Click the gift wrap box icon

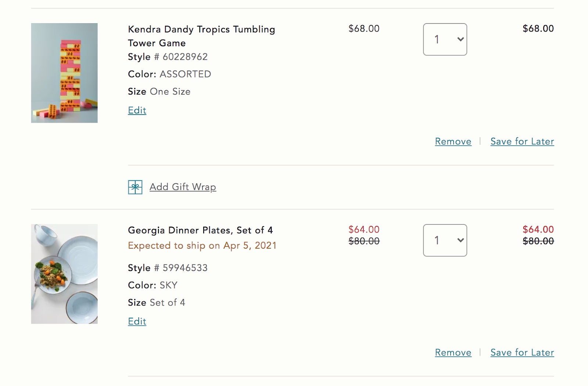pos(135,187)
